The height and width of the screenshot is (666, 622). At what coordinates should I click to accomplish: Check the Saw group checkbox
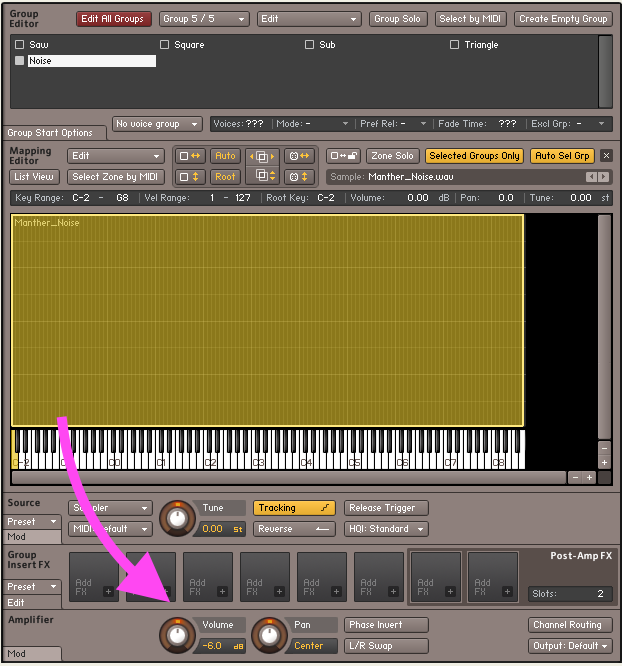click(20, 45)
